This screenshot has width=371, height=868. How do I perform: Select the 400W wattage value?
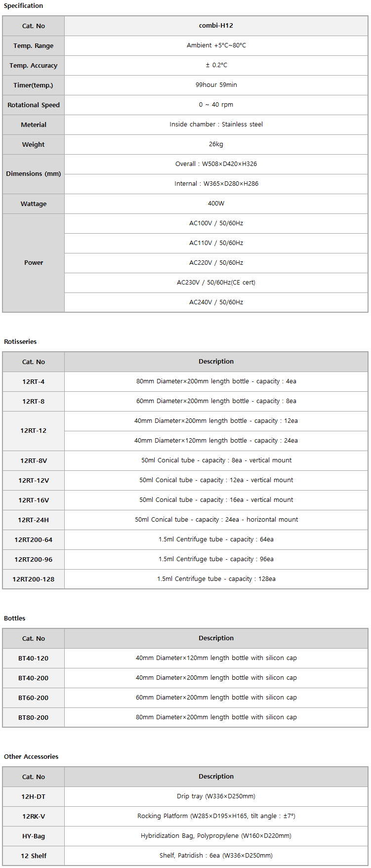[x=216, y=204]
